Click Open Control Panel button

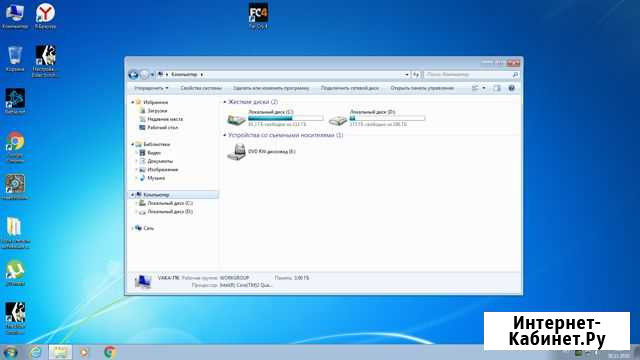point(422,88)
